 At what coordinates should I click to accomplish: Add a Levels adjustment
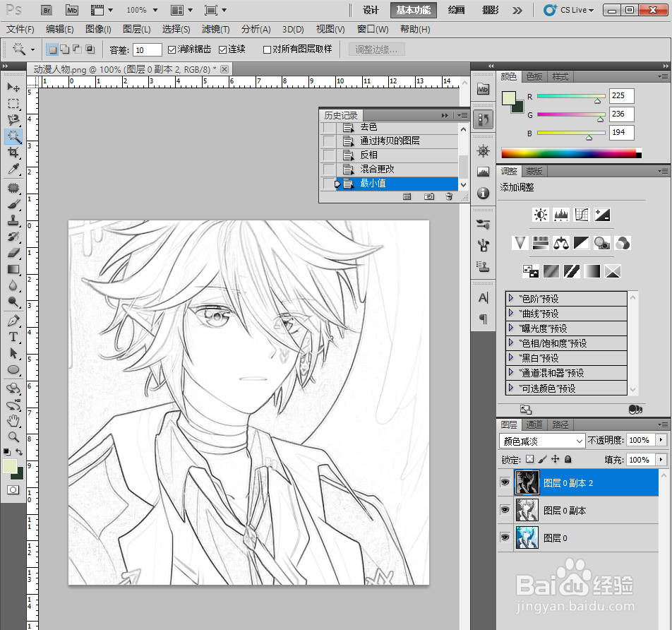click(x=561, y=215)
